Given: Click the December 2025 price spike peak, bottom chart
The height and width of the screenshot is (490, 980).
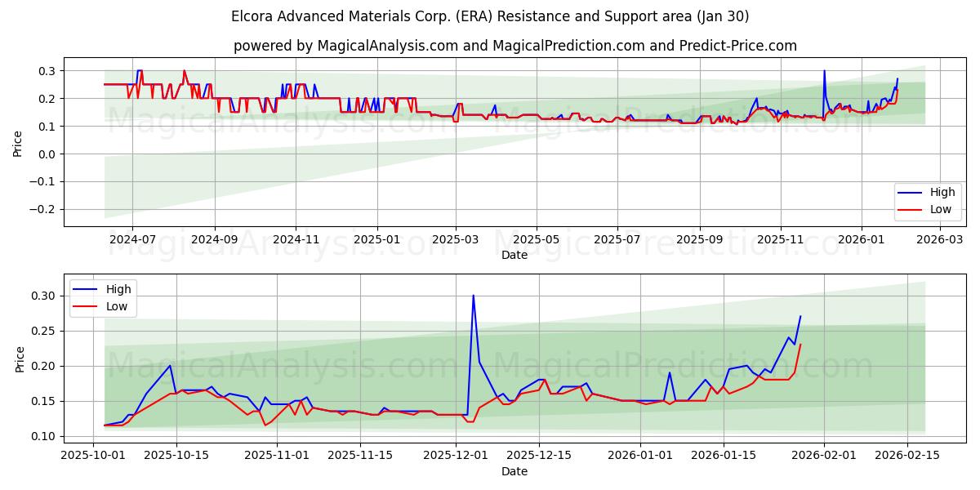Looking at the screenshot, I should [x=473, y=296].
